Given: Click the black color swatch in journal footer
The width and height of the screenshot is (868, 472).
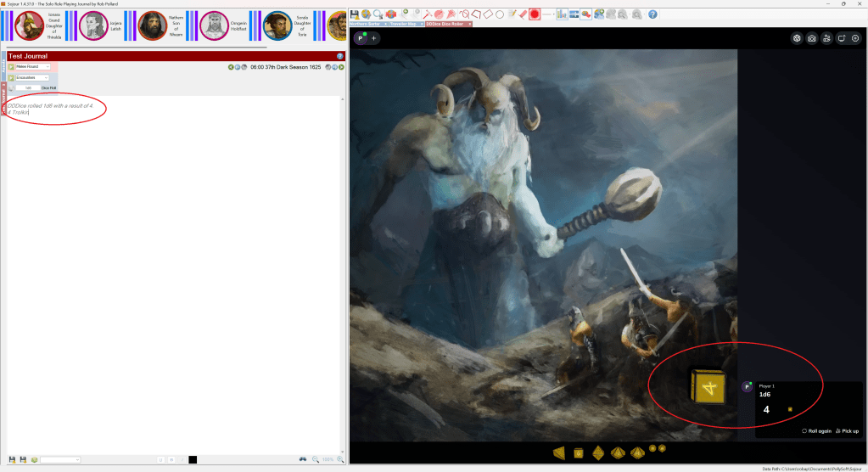Looking at the screenshot, I should click(193, 459).
